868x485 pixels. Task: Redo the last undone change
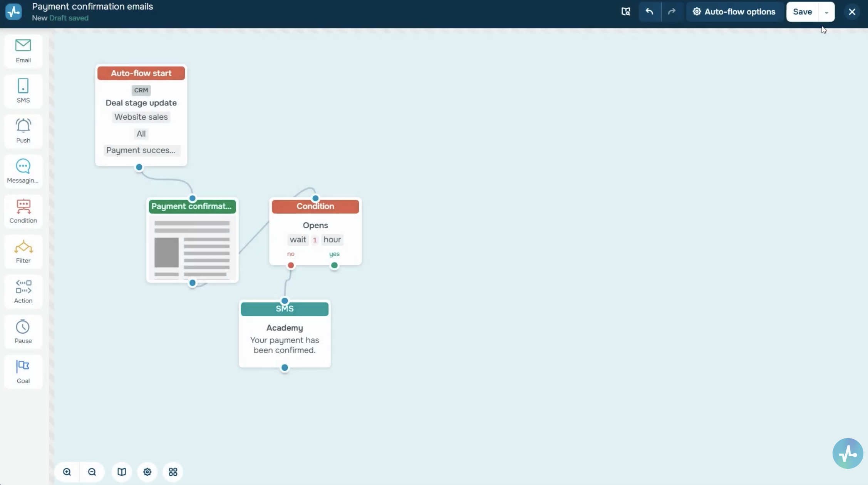672,12
